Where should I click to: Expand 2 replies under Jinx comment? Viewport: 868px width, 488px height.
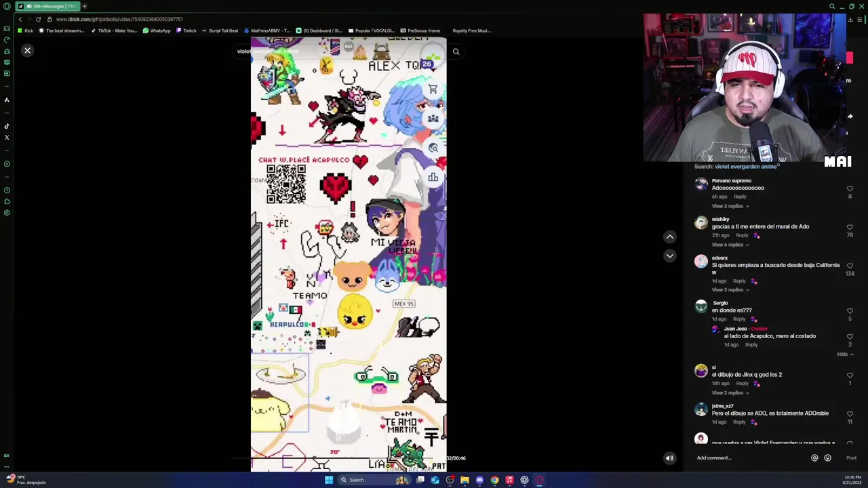click(730, 393)
